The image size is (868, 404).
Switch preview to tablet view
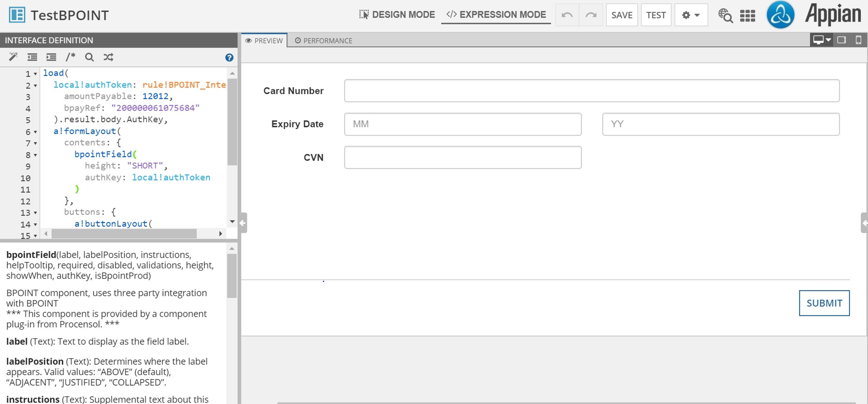(x=842, y=40)
